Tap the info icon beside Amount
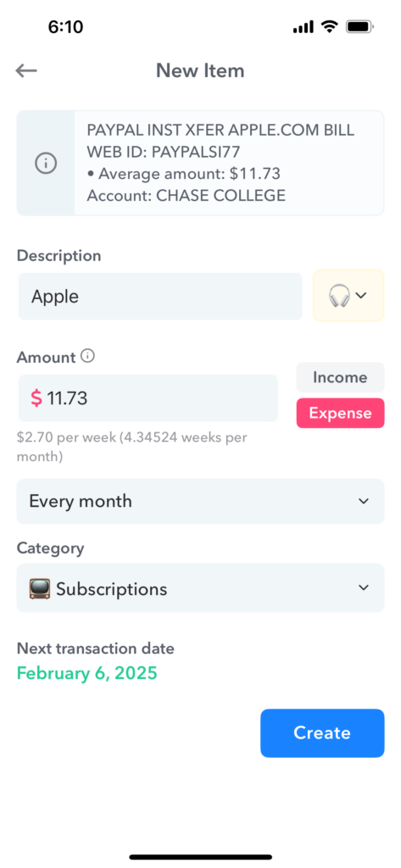The width and height of the screenshot is (401, 868). 87,356
